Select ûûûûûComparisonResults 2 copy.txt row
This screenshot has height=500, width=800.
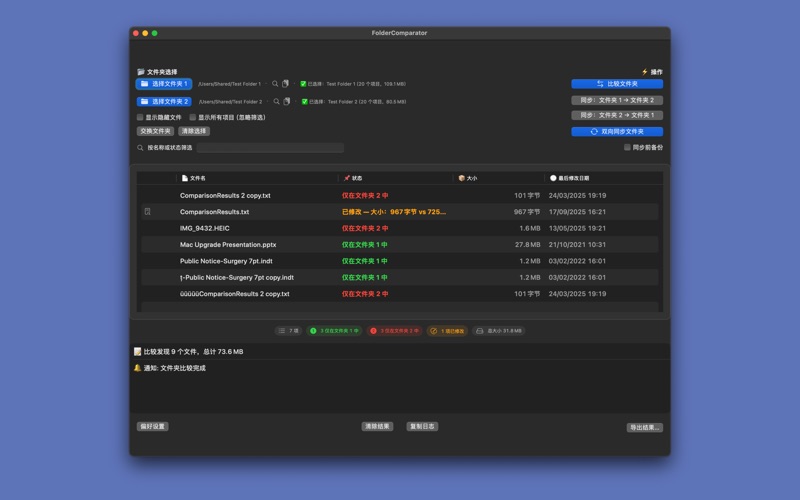(x=400, y=294)
